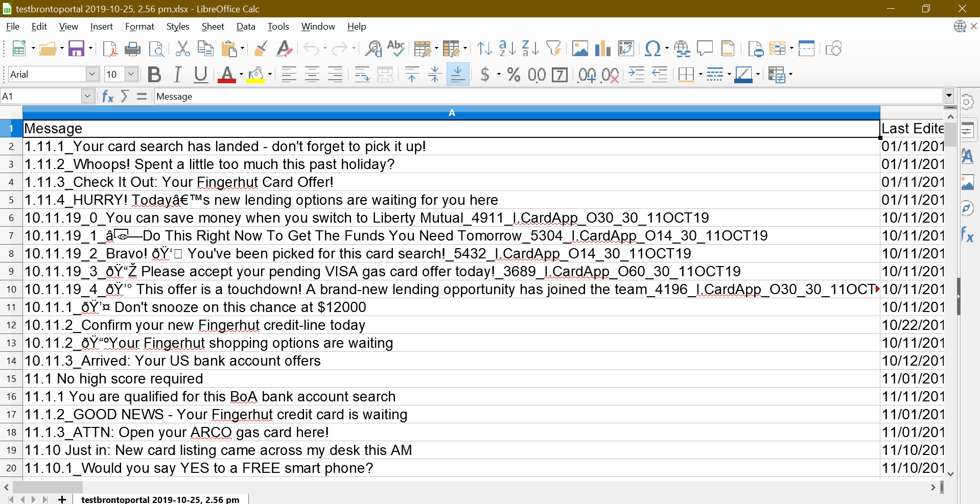Open the Sheet menu
Viewport: 980px width, 504px height.
pos(213,27)
